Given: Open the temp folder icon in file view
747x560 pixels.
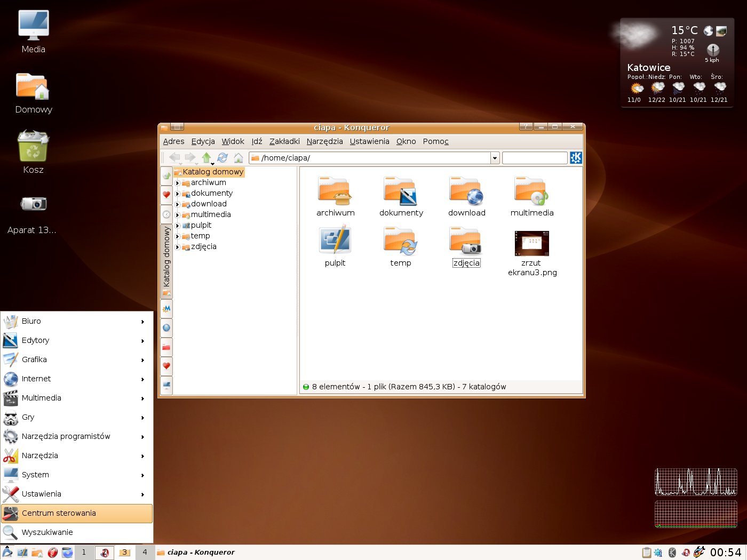Looking at the screenshot, I should pos(400,246).
